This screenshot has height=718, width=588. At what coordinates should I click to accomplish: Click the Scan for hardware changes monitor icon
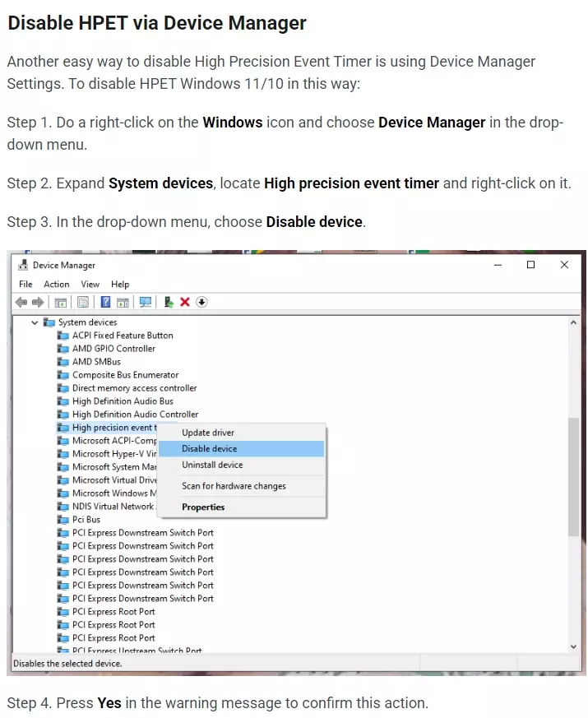tap(146, 302)
